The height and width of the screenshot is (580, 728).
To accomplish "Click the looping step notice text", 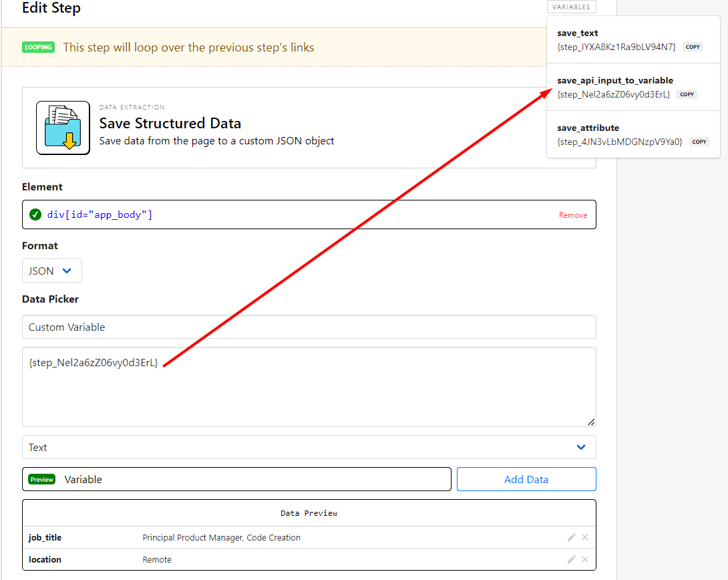I will pos(188,47).
